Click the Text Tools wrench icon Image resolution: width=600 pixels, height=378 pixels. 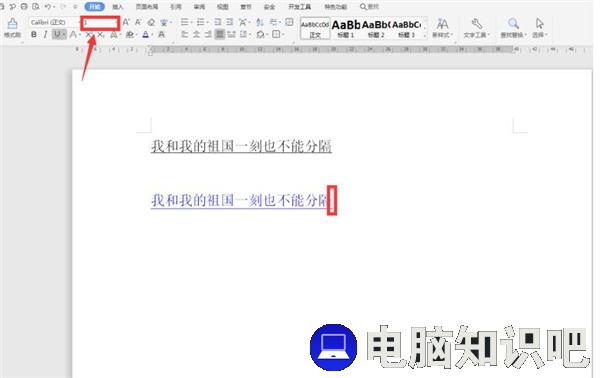[476, 24]
